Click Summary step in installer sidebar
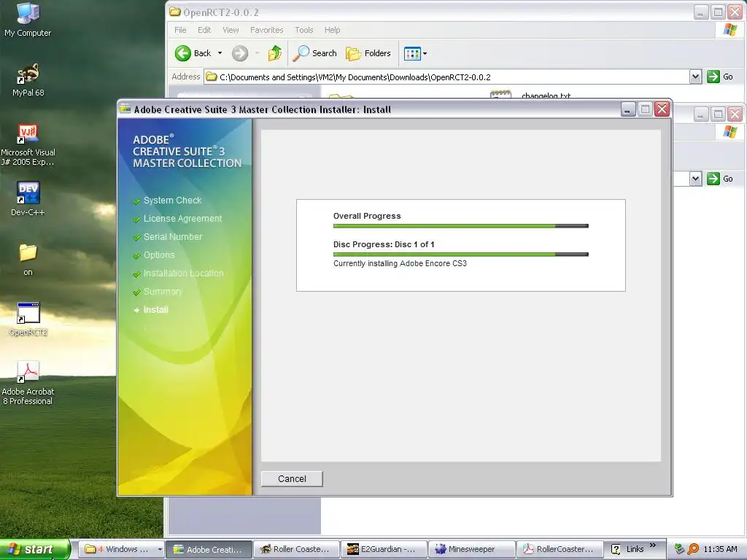This screenshot has width=747, height=560. [x=163, y=292]
